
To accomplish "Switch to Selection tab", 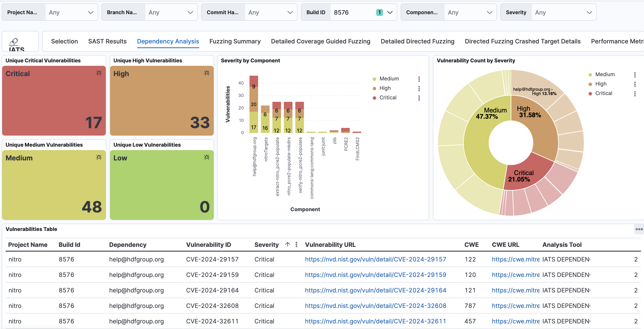I will (x=64, y=41).
